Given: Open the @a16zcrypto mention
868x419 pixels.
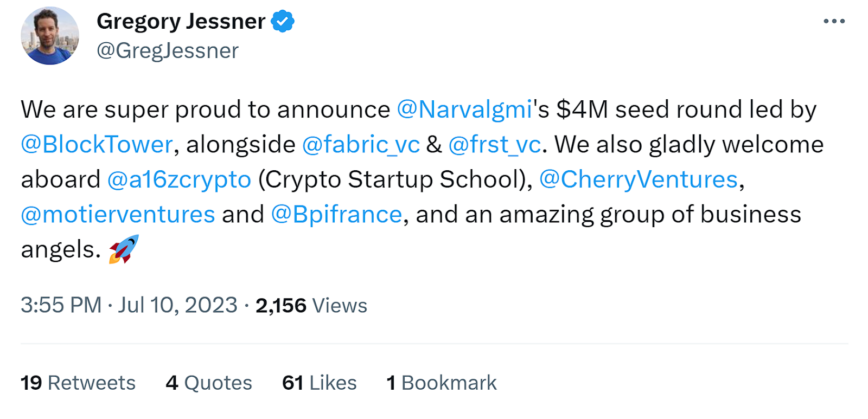Looking at the screenshot, I should pyautogui.click(x=179, y=179).
